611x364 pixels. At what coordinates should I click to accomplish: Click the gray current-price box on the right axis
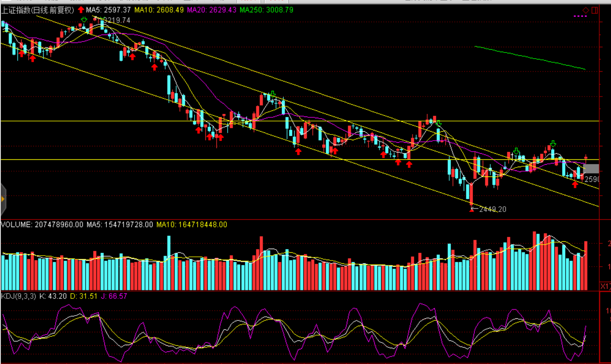pyautogui.click(x=591, y=169)
